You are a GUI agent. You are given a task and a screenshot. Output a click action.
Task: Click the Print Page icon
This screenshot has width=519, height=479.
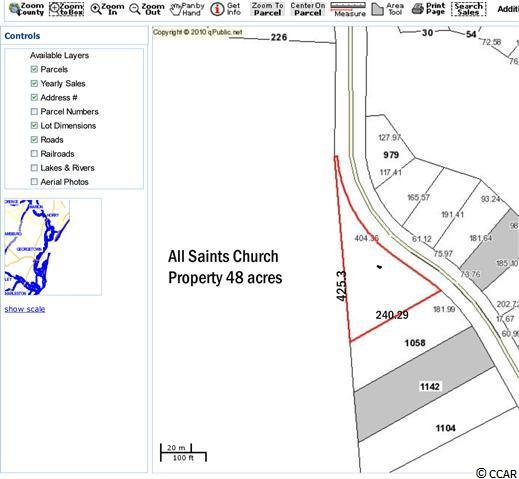(417, 9)
